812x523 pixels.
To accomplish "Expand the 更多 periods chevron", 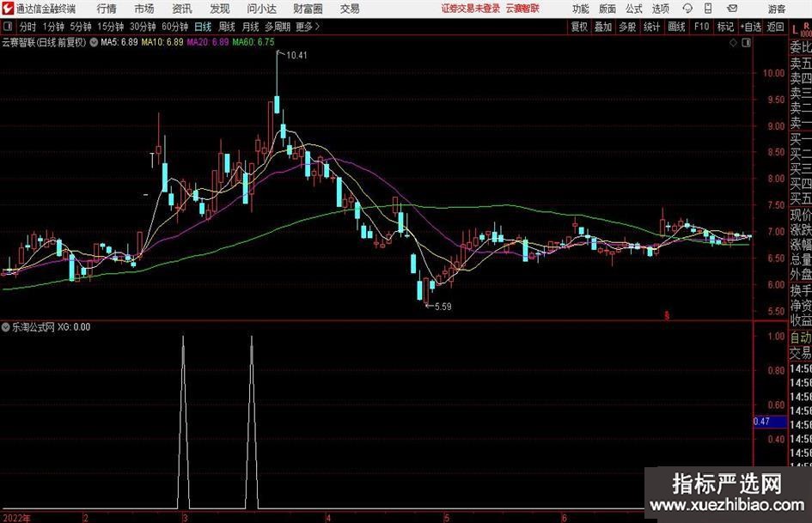I will tap(317, 27).
